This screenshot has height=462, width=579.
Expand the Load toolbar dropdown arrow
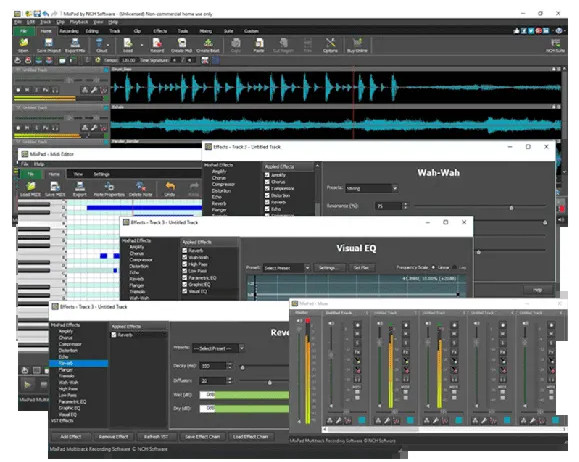141,45
